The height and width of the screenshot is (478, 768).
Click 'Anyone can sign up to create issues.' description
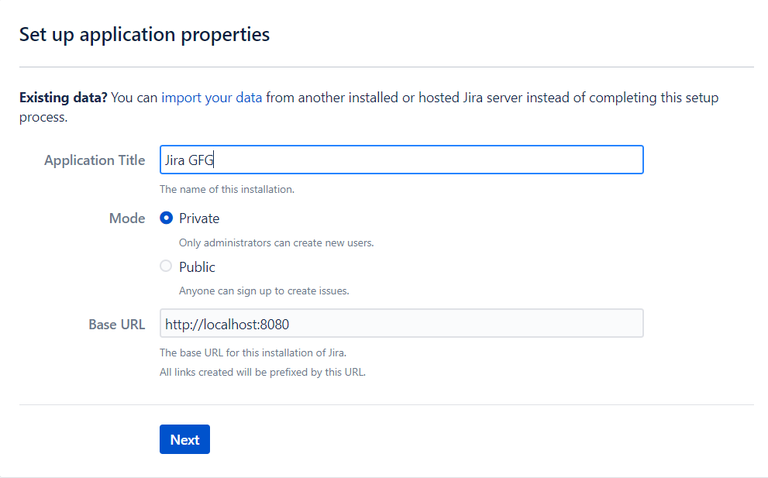click(263, 291)
